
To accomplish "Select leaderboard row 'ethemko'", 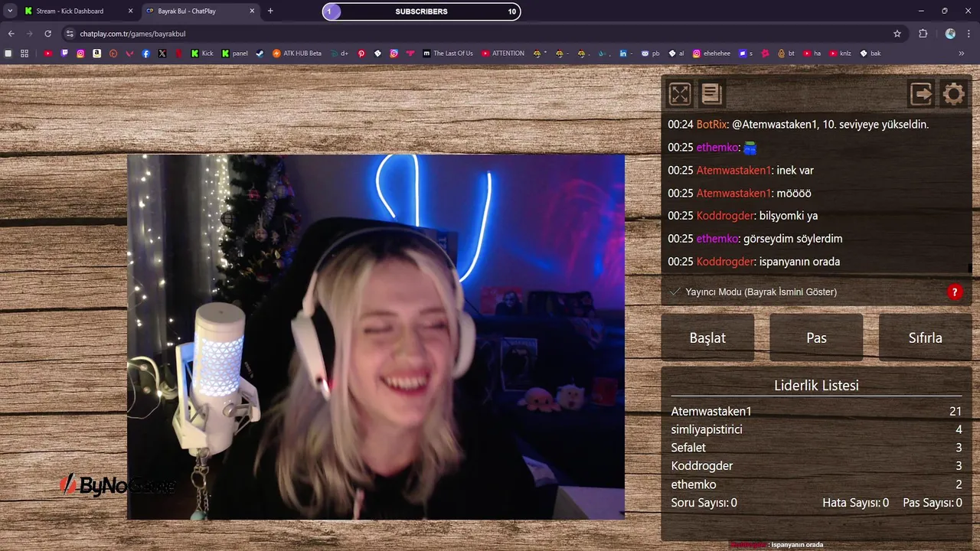I will pyautogui.click(x=816, y=484).
